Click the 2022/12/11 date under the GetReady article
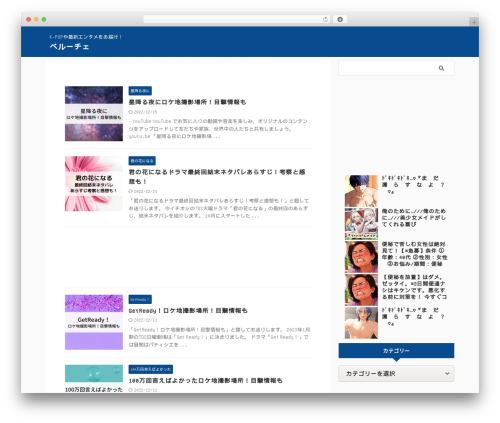 click(x=145, y=320)
